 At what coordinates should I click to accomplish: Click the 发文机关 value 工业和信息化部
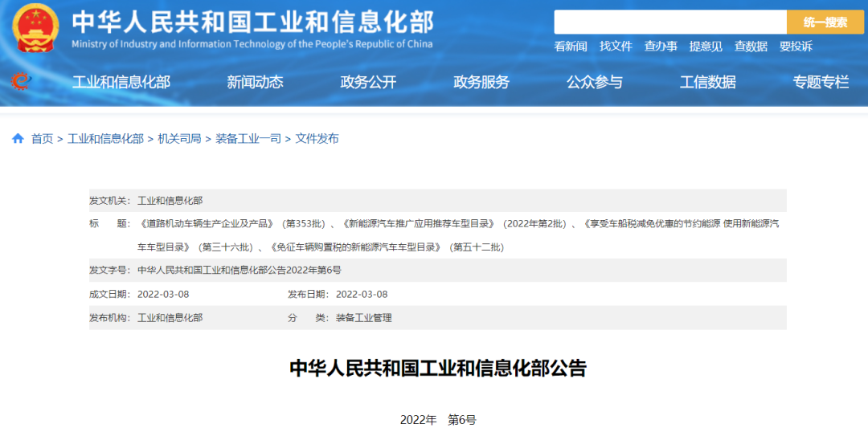click(170, 200)
